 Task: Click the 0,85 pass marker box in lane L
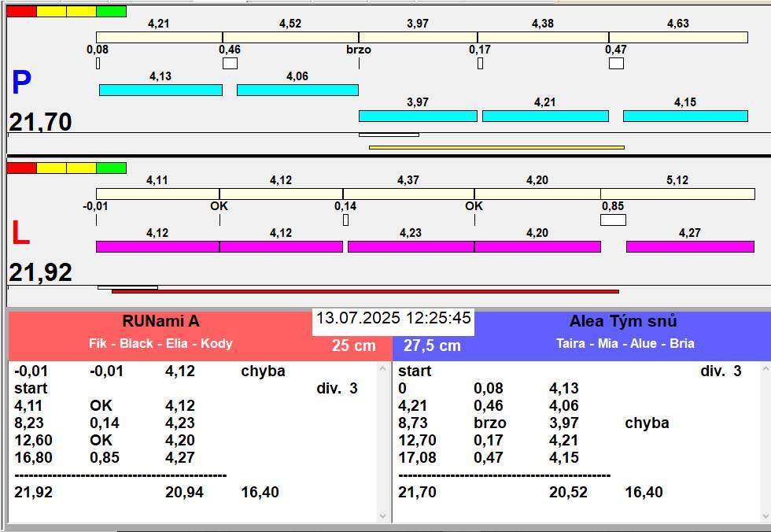coord(613,220)
